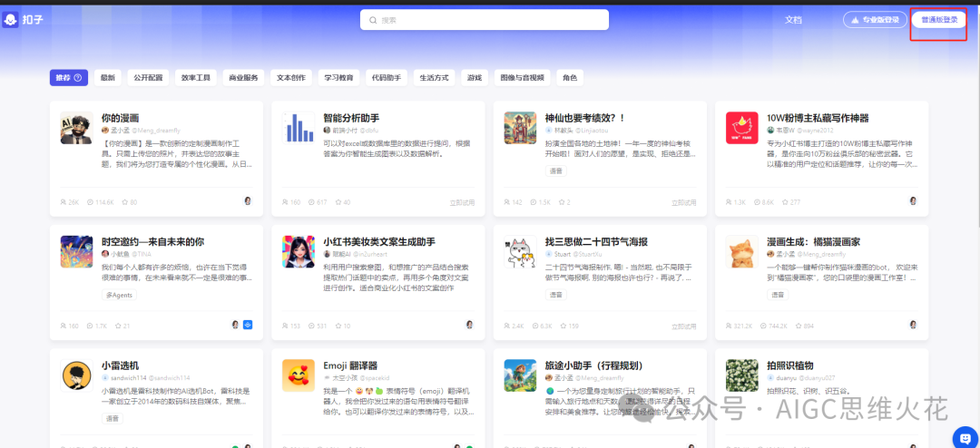Click the 橘猫漫画家 orange cat avatar
The image size is (980, 448).
pos(742,252)
